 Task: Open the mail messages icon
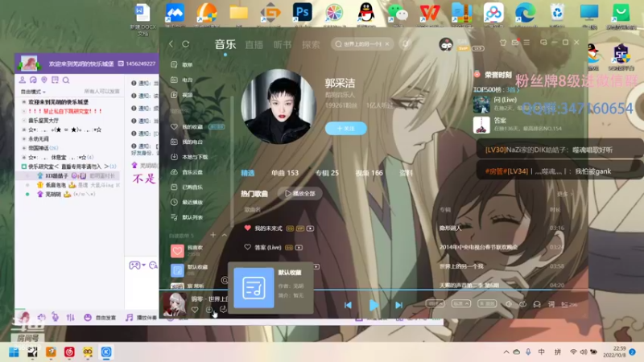[515, 43]
